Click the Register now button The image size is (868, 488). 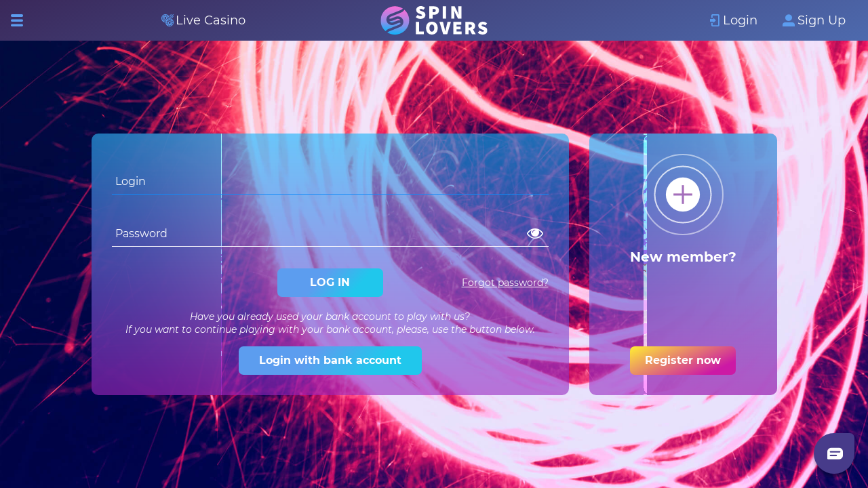tap(683, 361)
